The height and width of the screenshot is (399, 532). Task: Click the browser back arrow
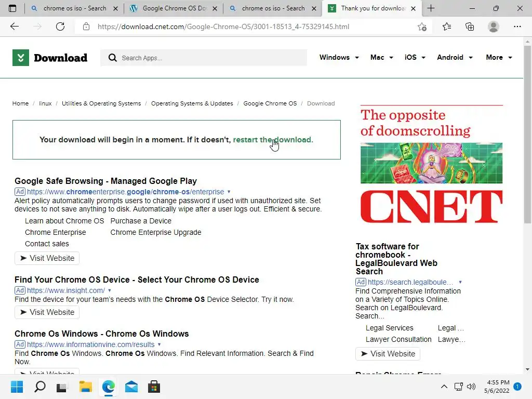tap(14, 26)
